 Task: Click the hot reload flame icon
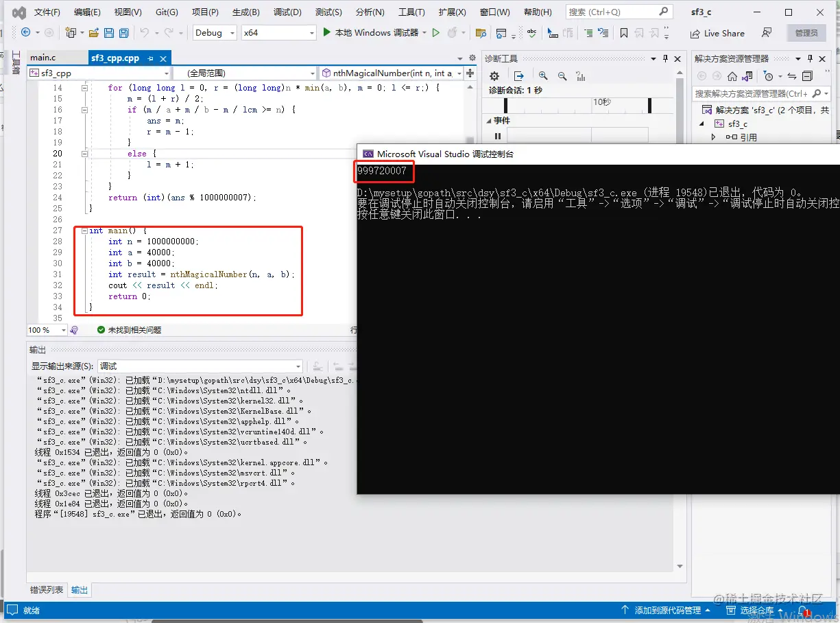(x=452, y=32)
